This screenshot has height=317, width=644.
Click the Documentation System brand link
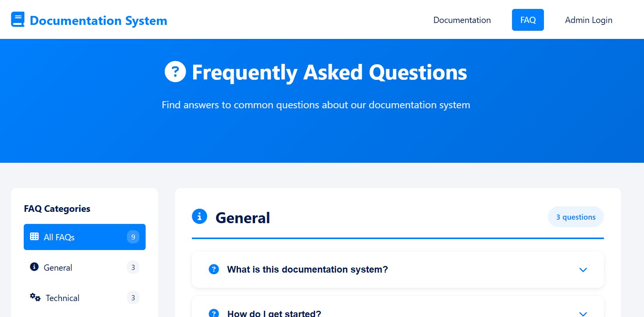(98, 20)
